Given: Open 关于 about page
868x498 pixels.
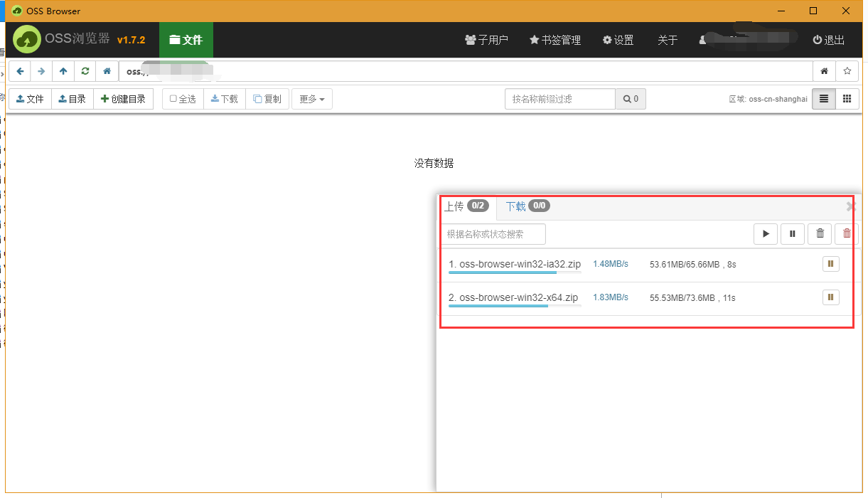Looking at the screenshot, I should click(x=668, y=40).
